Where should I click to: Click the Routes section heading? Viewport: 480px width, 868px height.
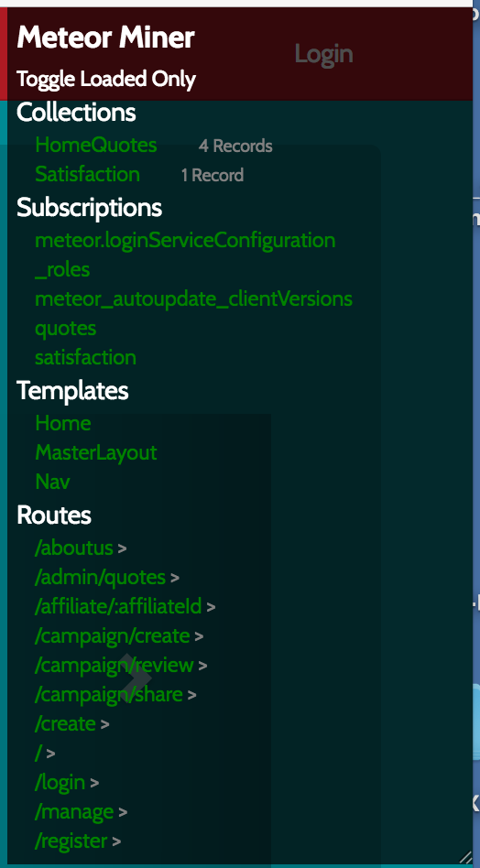pyautogui.click(x=54, y=515)
